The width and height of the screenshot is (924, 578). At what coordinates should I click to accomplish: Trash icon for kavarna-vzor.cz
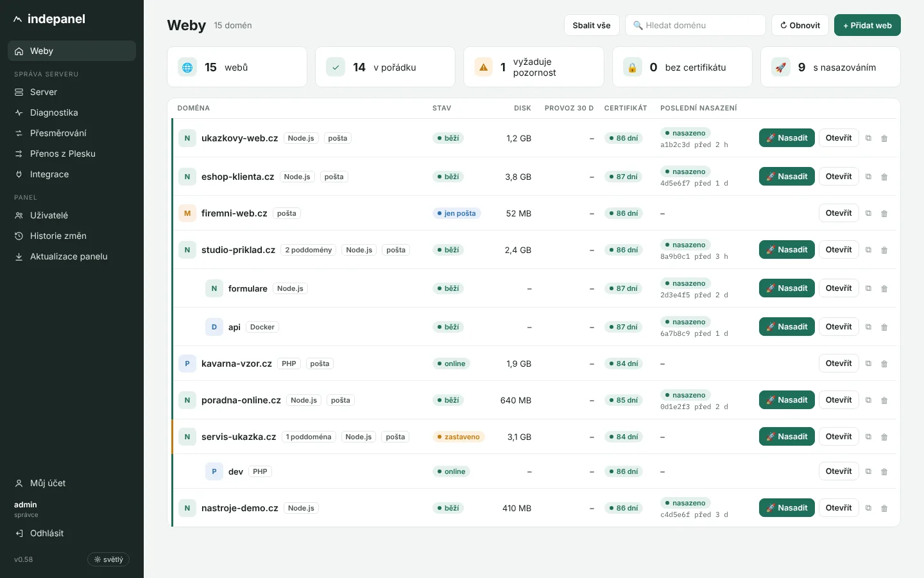pos(884,363)
